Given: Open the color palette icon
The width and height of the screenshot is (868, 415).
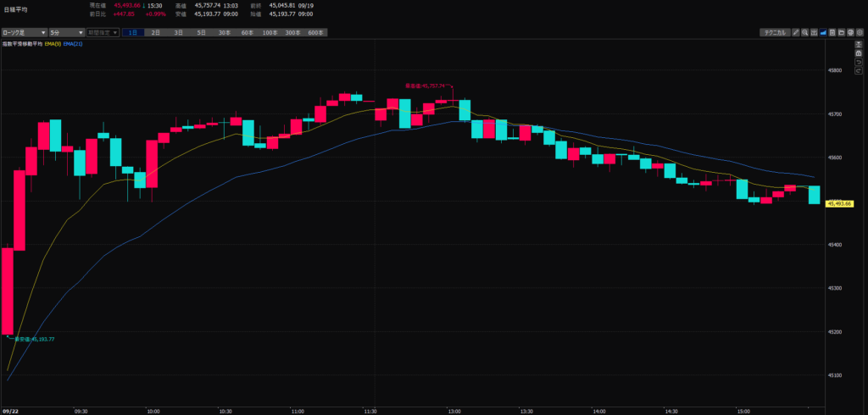Looking at the screenshot, I should (850, 33).
